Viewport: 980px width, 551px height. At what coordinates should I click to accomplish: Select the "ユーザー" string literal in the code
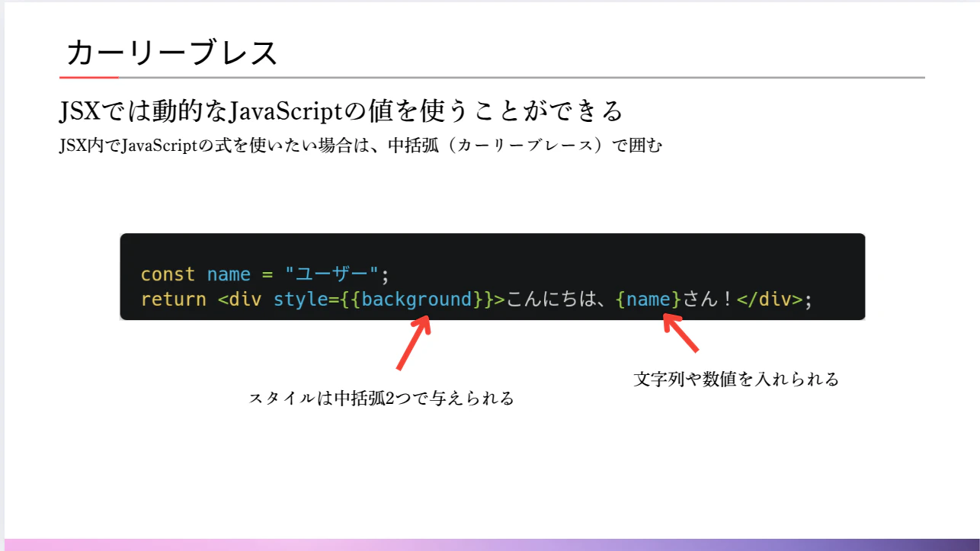331,274
